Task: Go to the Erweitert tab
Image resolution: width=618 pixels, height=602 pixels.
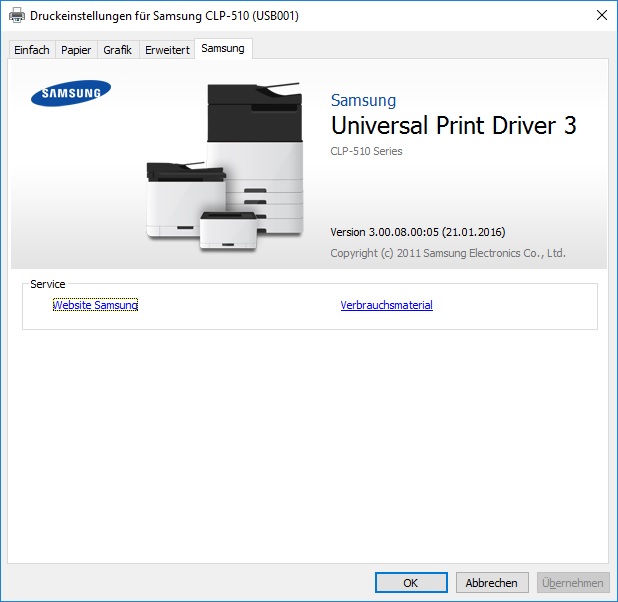Action: coord(167,50)
